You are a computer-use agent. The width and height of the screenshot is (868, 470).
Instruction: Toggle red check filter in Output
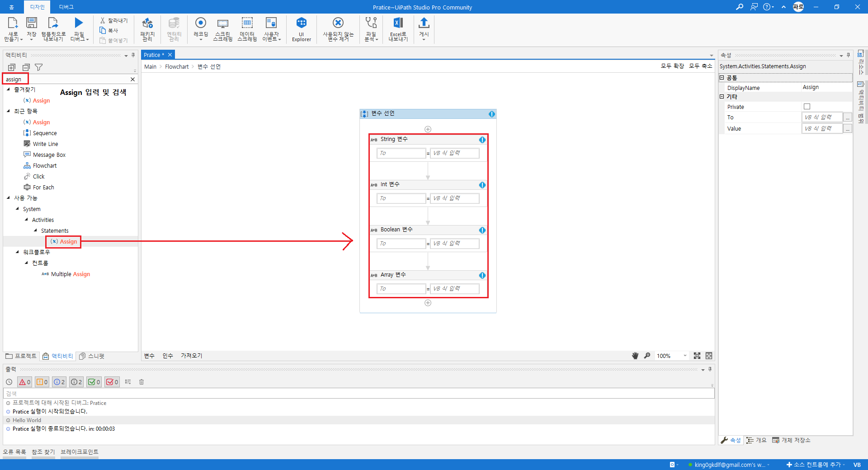tap(112, 382)
